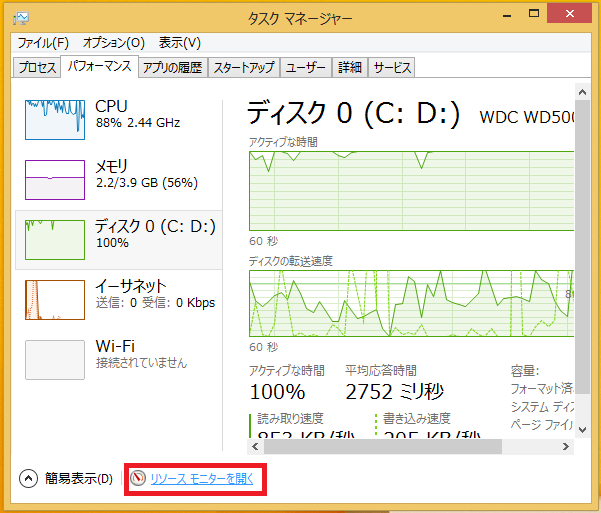The image size is (601, 513).
Task: Click the 100% active time value below graphs
Action: click(277, 392)
